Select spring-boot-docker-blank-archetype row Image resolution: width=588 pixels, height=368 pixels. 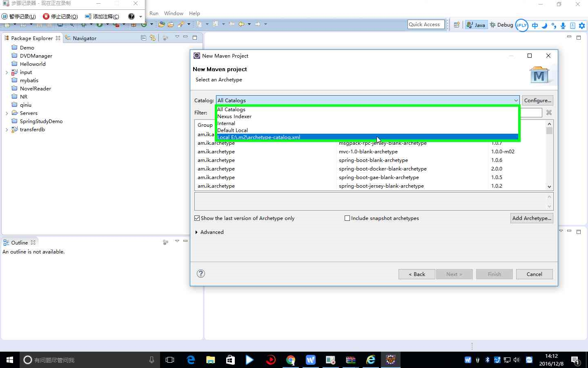pyautogui.click(x=370, y=168)
